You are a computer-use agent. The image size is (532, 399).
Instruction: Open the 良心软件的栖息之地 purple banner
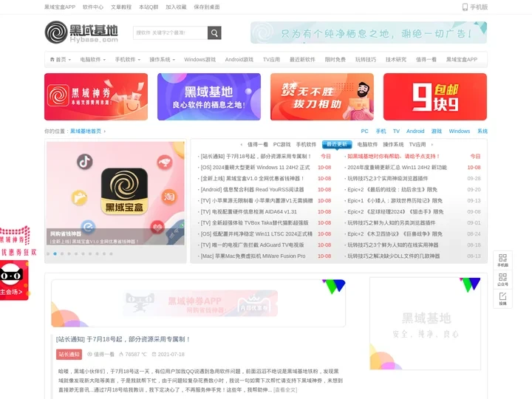(209, 97)
